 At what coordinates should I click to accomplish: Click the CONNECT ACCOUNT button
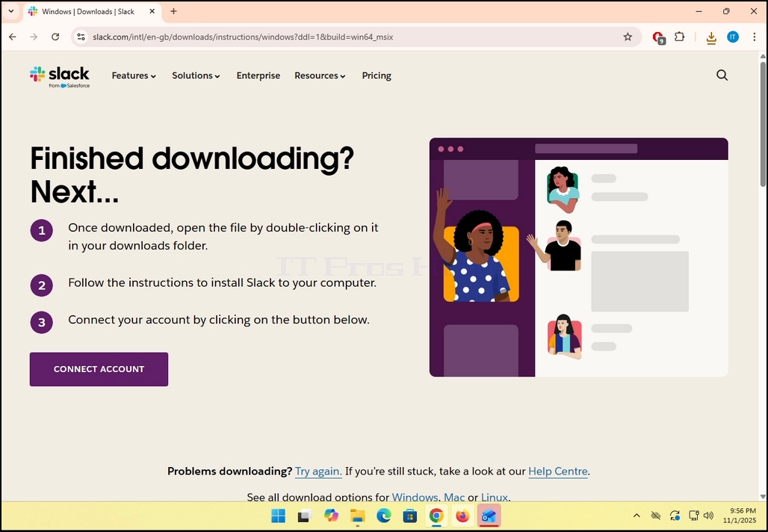click(x=99, y=369)
